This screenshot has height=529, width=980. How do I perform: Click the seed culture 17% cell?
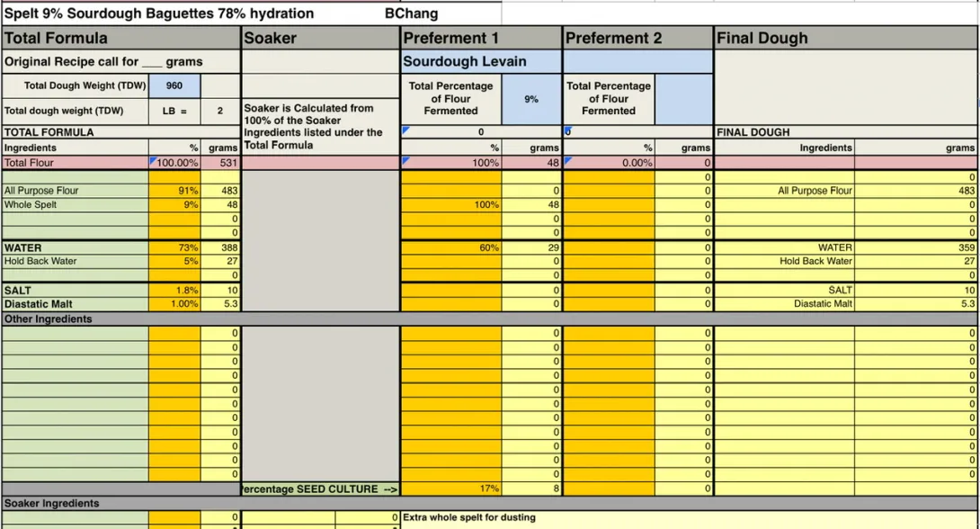pyautogui.click(x=451, y=489)
